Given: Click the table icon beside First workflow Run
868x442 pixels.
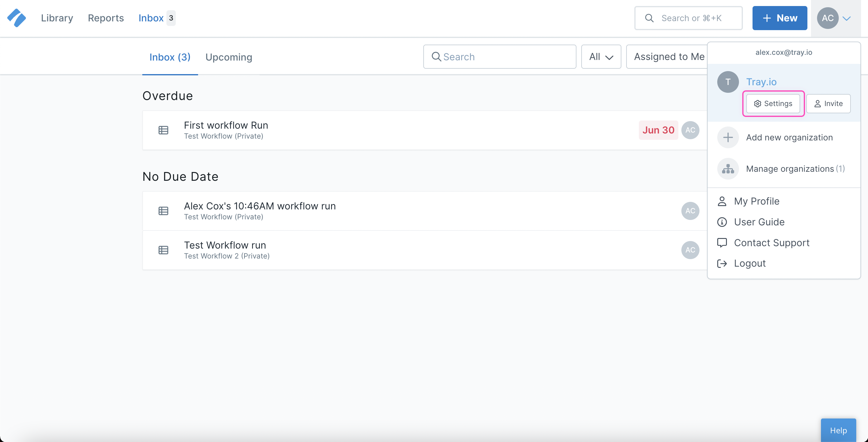Looking at the screenshot, I should 163,130.
